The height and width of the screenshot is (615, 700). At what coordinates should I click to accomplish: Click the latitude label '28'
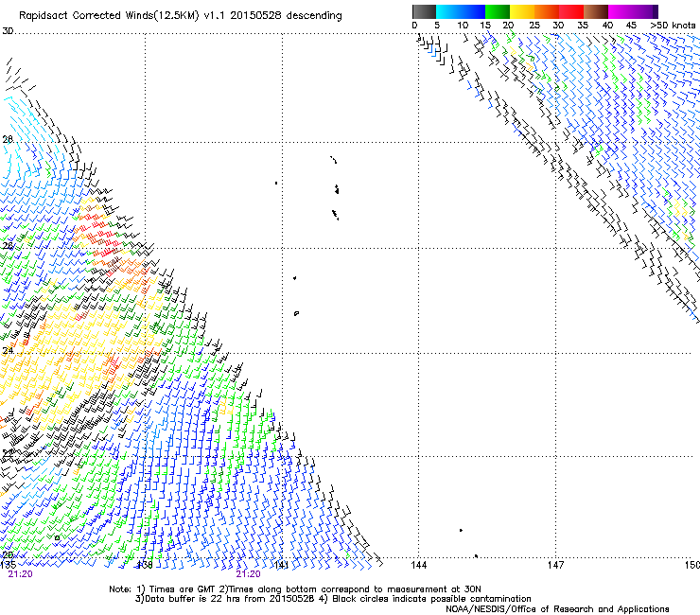[8, 139]
